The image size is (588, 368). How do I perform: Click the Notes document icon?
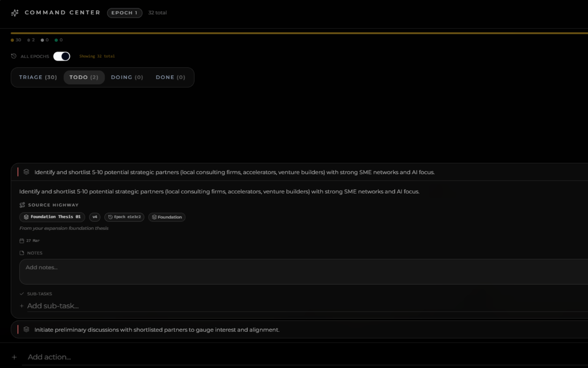[x=22, y=253]
